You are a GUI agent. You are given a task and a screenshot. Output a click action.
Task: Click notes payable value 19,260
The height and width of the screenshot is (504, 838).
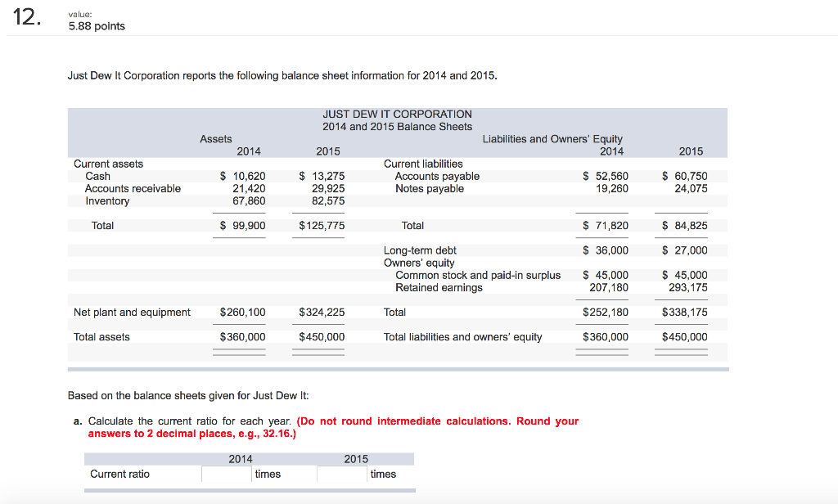coord(612,189)
